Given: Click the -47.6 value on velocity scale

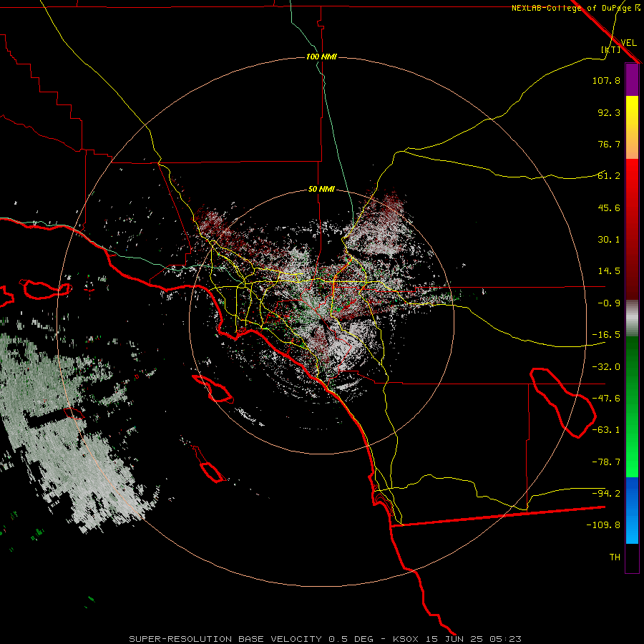Looking at the screenshot, I should pyautogui.click(x=606, y=399).
